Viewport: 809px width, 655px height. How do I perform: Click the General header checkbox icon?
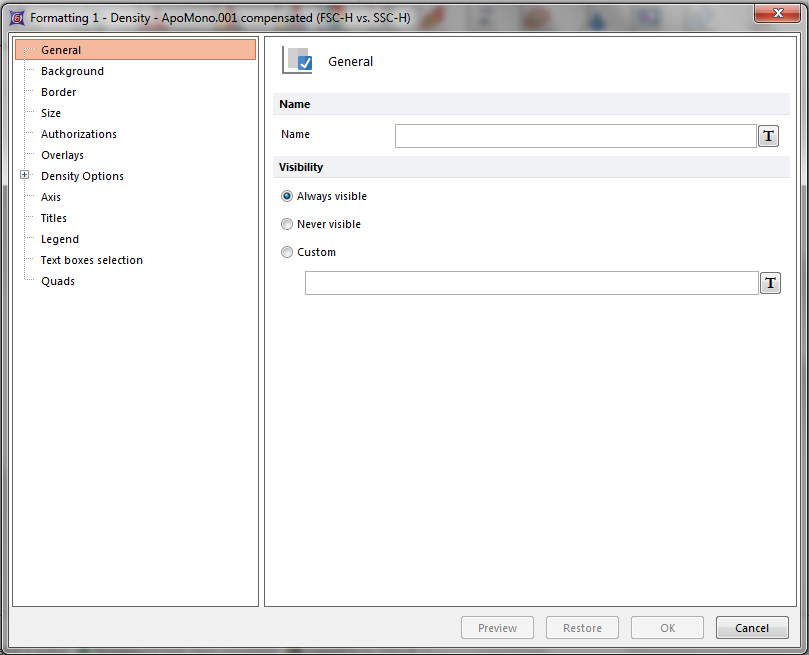click(297, 61)
